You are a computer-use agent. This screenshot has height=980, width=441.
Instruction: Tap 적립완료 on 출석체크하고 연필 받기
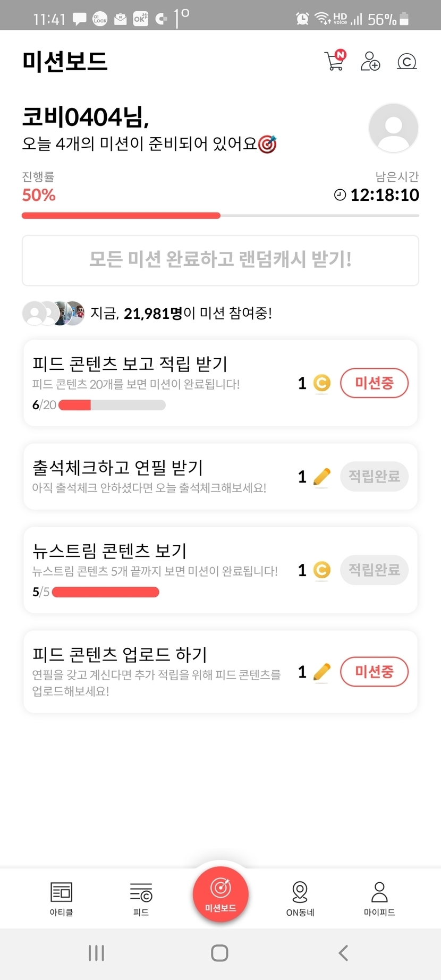pos(374,476)
